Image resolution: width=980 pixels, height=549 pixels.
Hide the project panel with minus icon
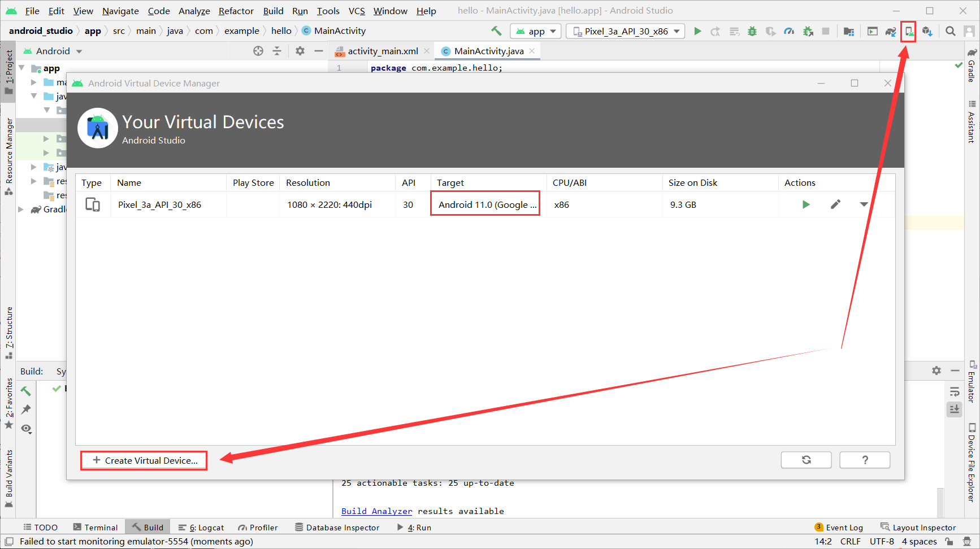(319, 51)
